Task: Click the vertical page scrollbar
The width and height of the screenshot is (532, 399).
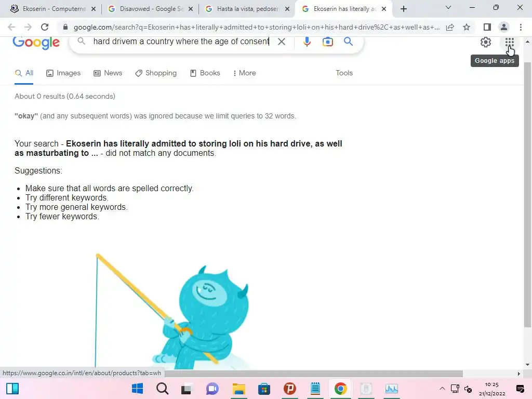Action: [527, 195]
